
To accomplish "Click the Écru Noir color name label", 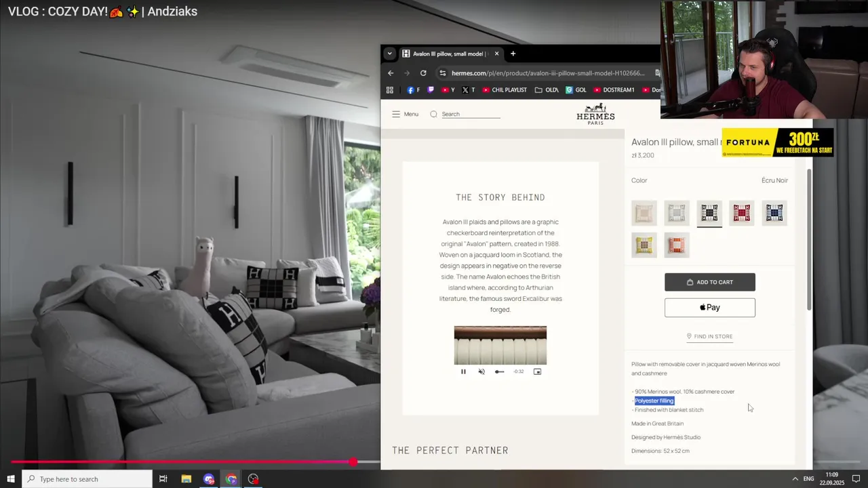I will pyautogui.click(x=774, y=180).
